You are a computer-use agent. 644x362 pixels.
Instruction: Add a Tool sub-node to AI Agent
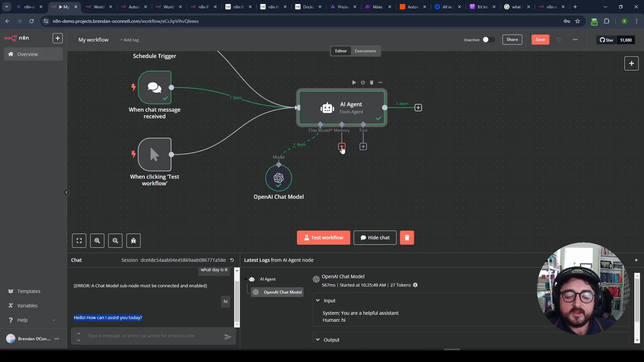click(x=363, y=146)
